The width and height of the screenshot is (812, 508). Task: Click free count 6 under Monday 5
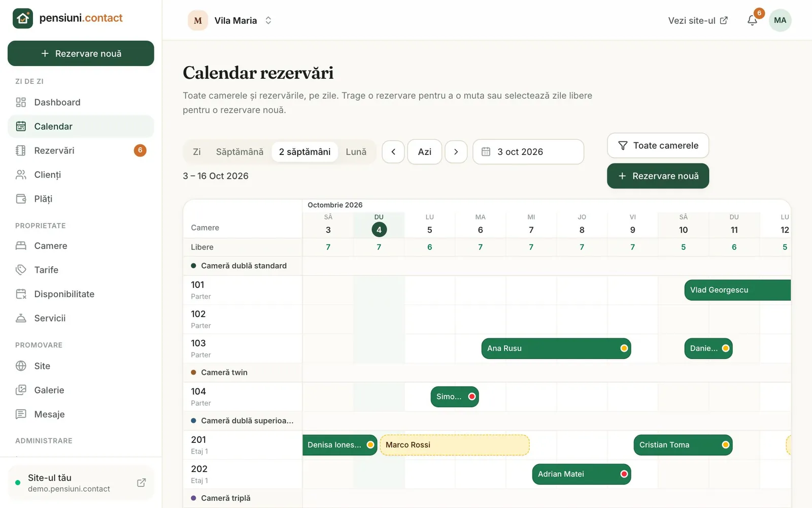pos(430,247)
